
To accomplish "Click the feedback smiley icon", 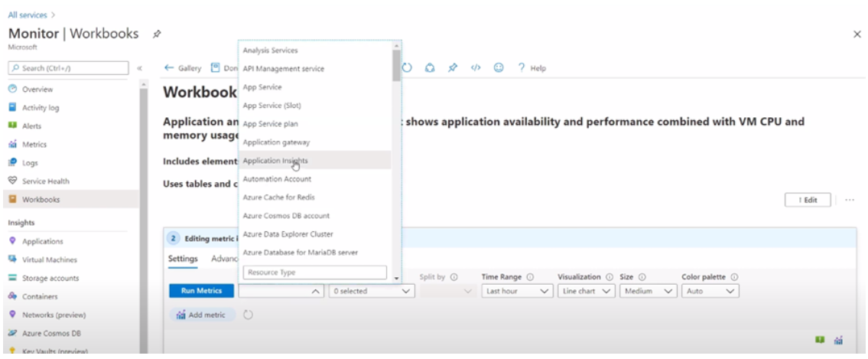I will click(x=499, y=67).
